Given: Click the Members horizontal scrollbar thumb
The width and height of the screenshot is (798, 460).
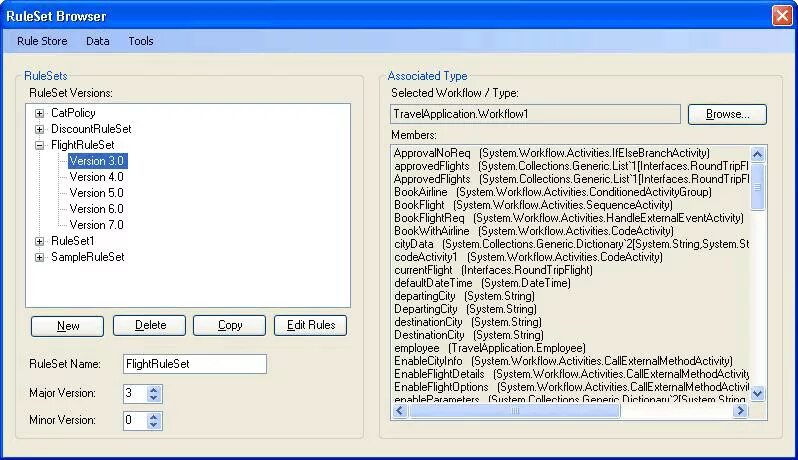Looking at the screenshot, I should (x=515, y=411).
